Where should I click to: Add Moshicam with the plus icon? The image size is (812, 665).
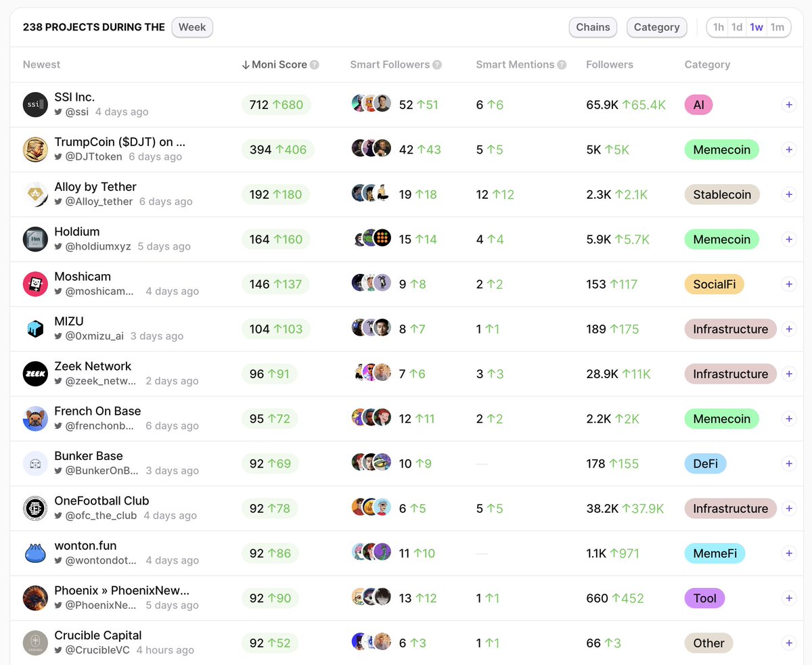click(789, 284)
